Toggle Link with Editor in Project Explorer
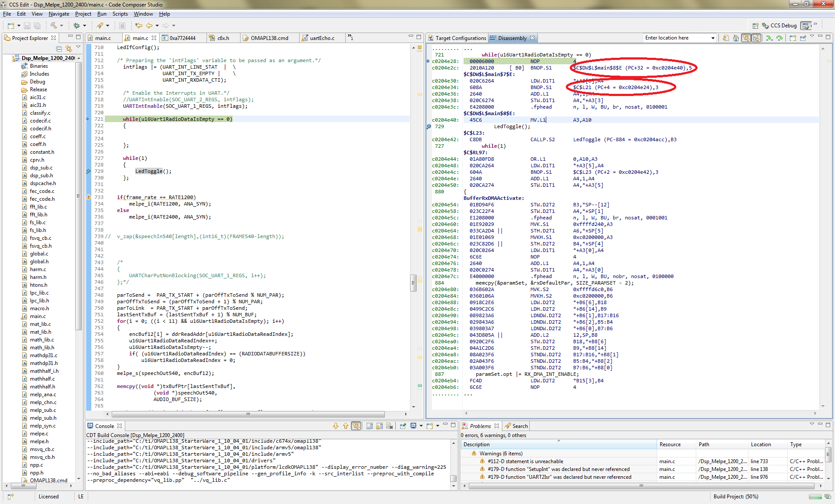Image resolution: width=835 pixels, height=504 pixels. [68, 49]
